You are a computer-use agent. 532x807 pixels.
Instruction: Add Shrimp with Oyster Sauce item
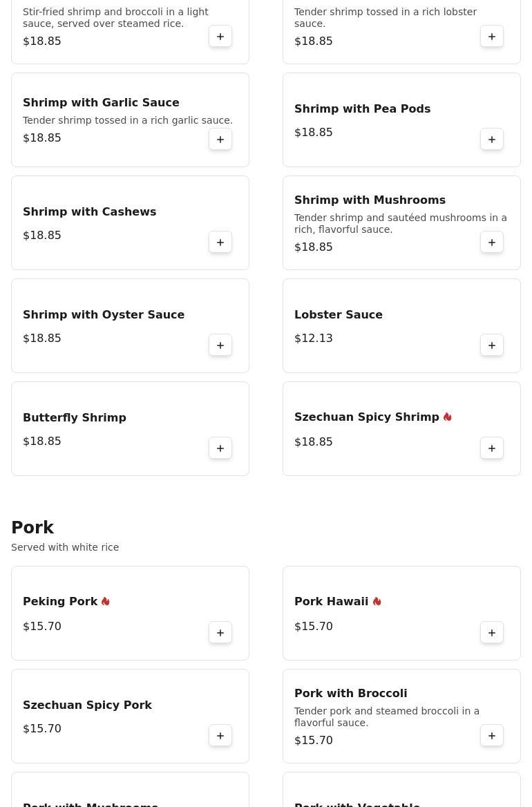coord(220,345)
